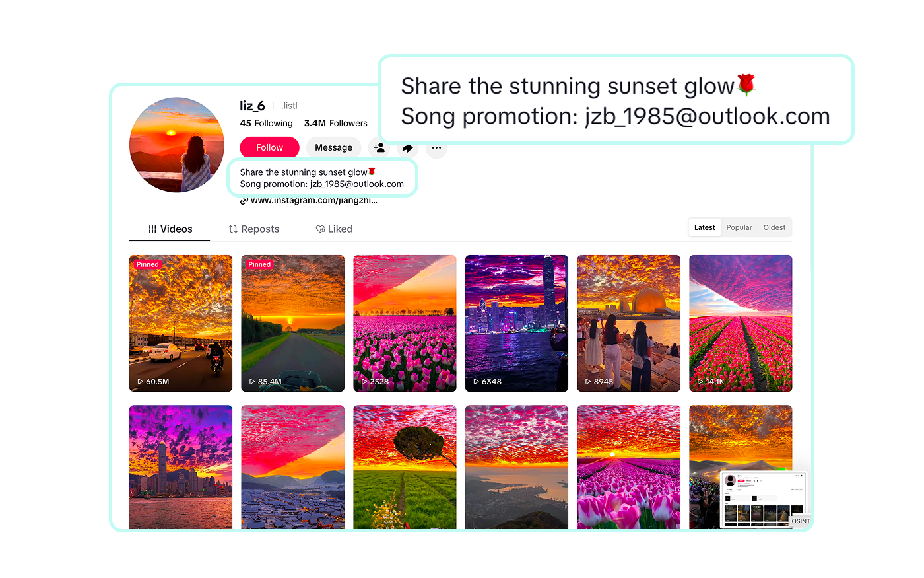Open the tulip field video with 14.1K views
Screen dimensions: 924x578
click(x=741, y=323)
